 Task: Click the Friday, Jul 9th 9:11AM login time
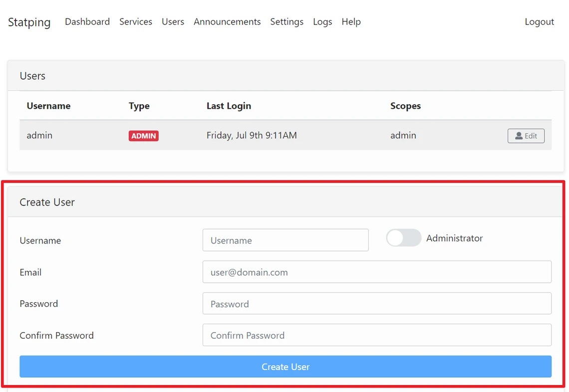click(252, 135)
